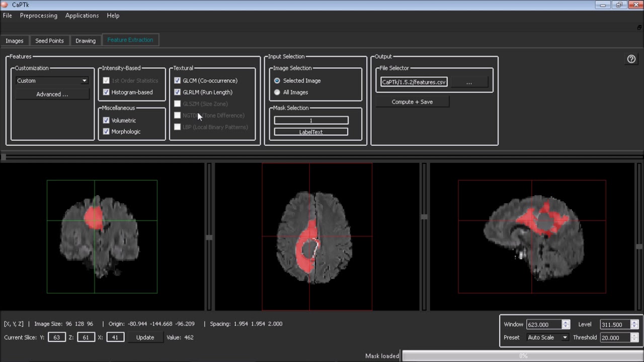The width and height of the screenshot is (644, 362).
Task: Click the mask label 1 button
Action: [x=311, y=120]
